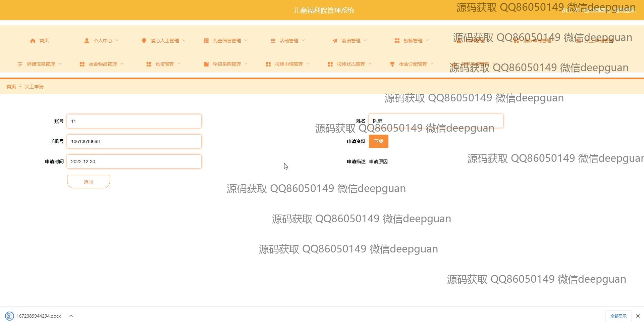The height and width of the screenshot is (325, 644).
Task: Expand the 楼栋管理 dropdown arrow
Action: [x=427, y=40]
